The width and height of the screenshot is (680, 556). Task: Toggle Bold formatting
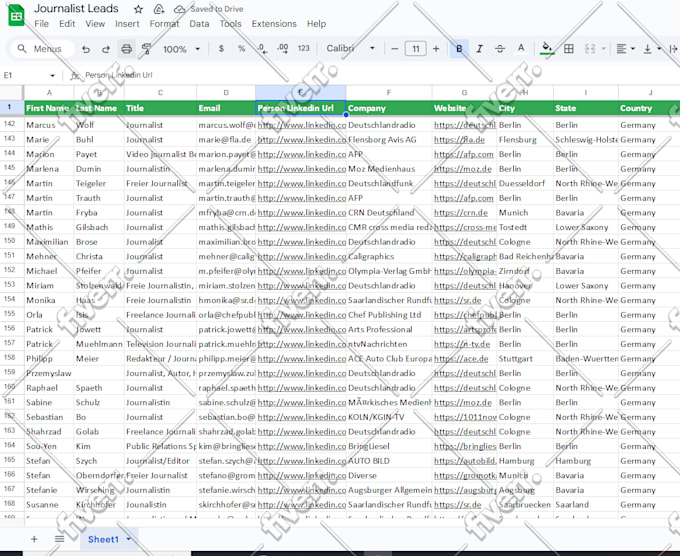[x=459, y=49]
